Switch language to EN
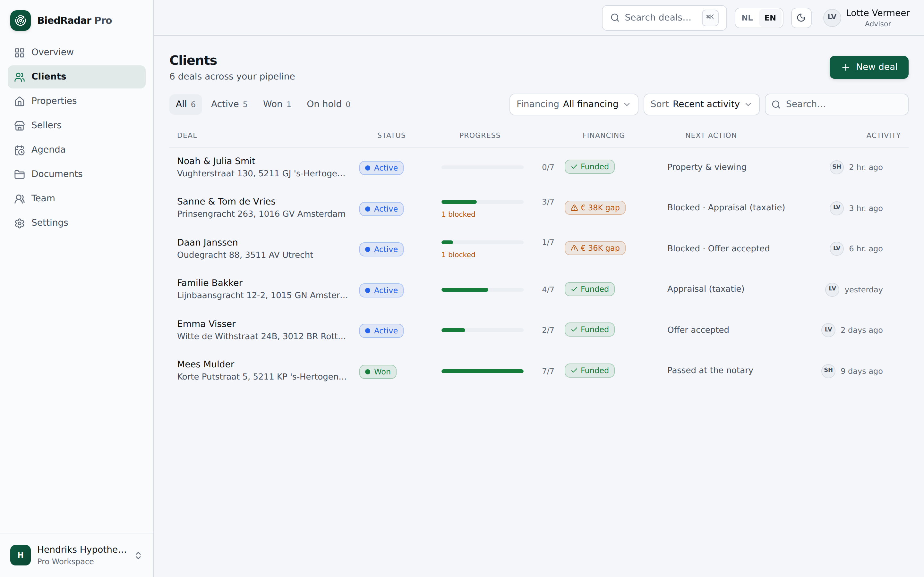The width and height of the screenshot is (924, 577). pyautogui.click(x=770, y=18)
